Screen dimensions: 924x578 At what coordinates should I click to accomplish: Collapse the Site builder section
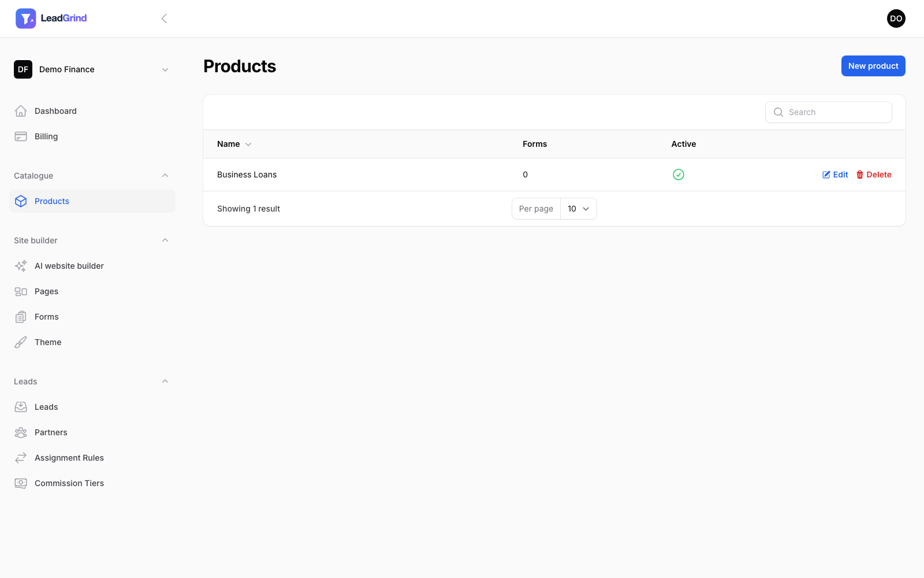(x=165, y=240)
